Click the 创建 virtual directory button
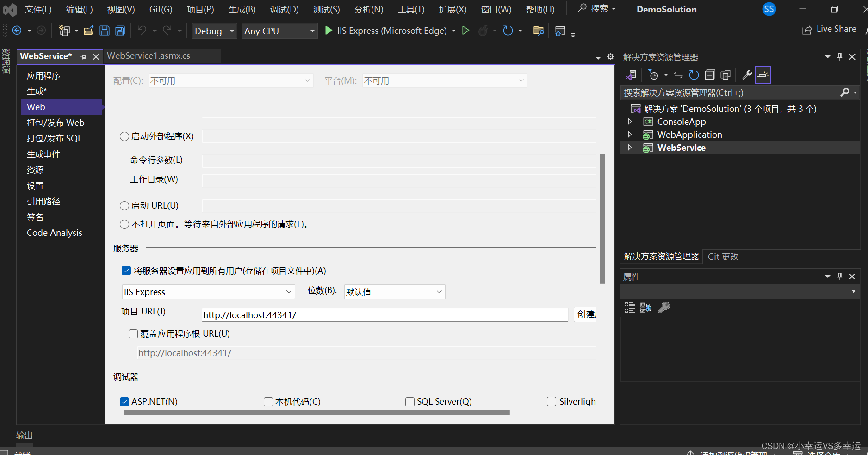Image resolution: width=868 pixels, height=455 pixels. (x=585, y=314)
